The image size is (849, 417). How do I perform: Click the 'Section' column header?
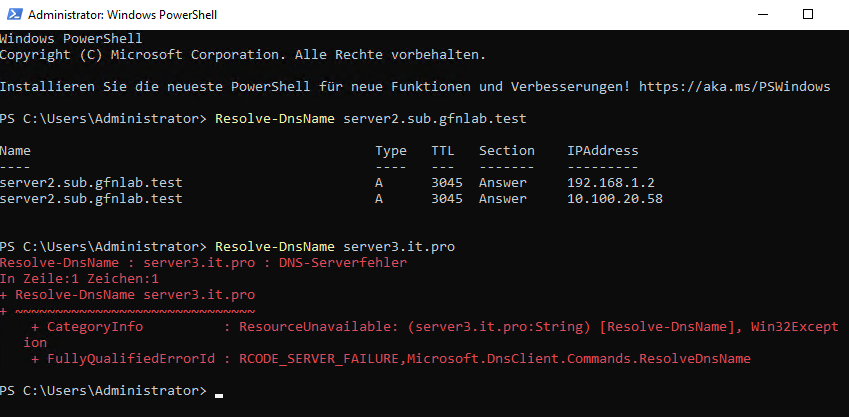pos(506,151)
